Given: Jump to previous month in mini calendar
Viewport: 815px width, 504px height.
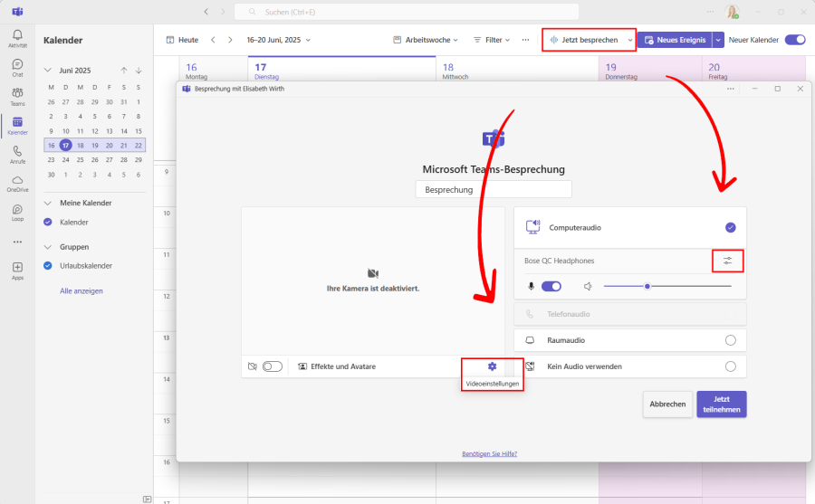Looking at the screenshot, I should click(x=124, y=71).
